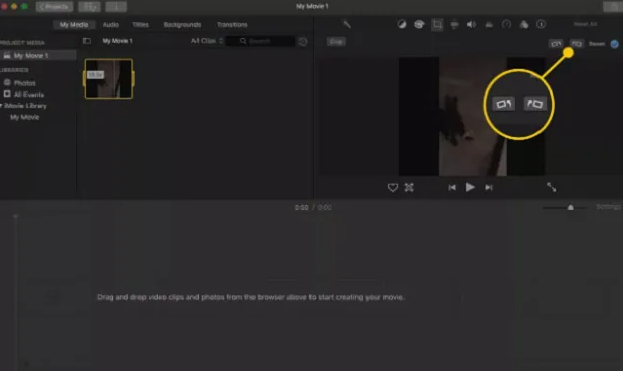Switch to the My Media tab
623x371 pixels.
(74, 25)
